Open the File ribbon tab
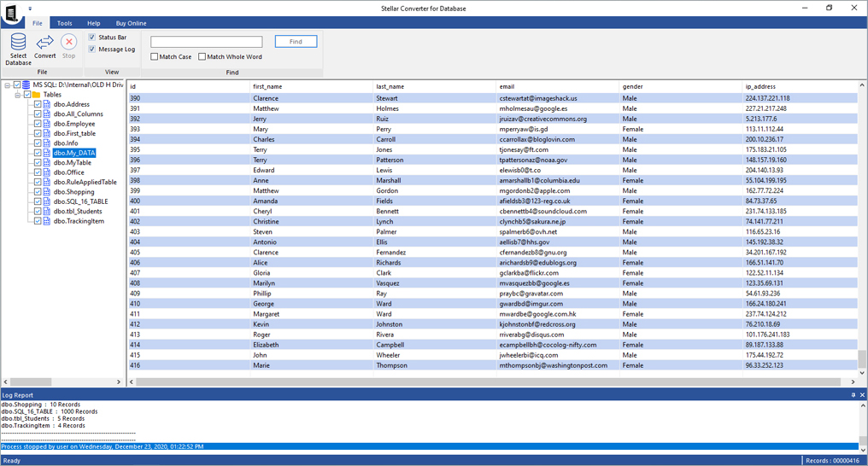This screenshot has width=868, height=466. pos(37,23)
